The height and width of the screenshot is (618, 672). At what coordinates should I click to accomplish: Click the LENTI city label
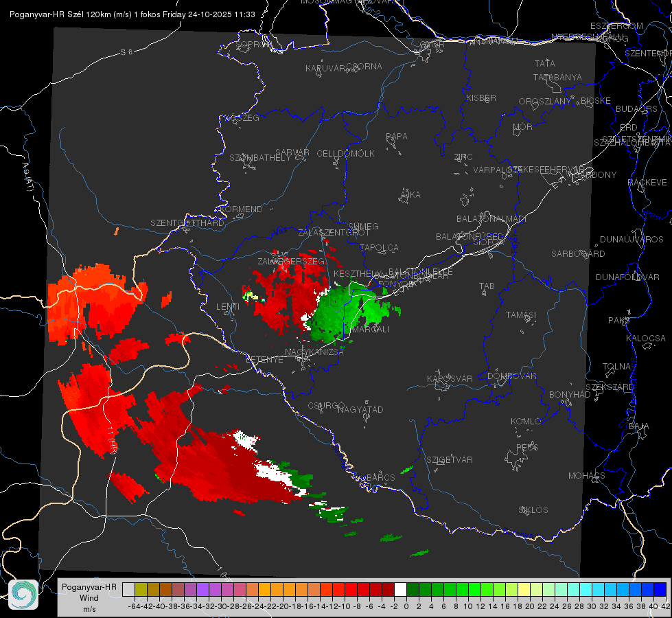click(228, 307)
